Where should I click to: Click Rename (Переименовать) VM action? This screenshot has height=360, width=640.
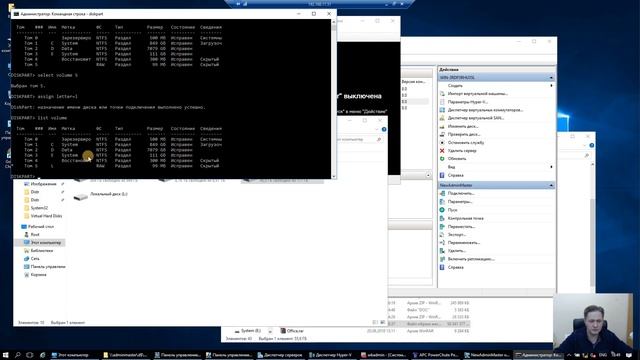[x=464, y=243]
